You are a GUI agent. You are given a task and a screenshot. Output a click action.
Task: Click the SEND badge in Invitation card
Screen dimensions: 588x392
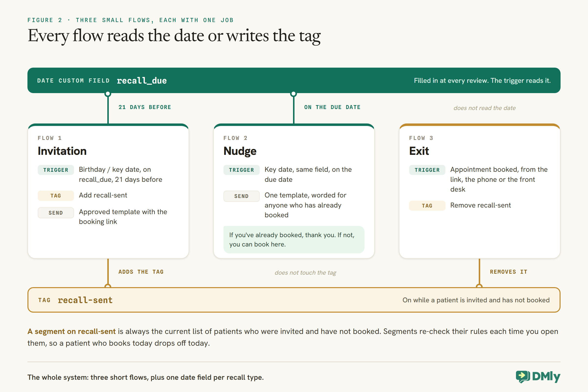[56, 213]
